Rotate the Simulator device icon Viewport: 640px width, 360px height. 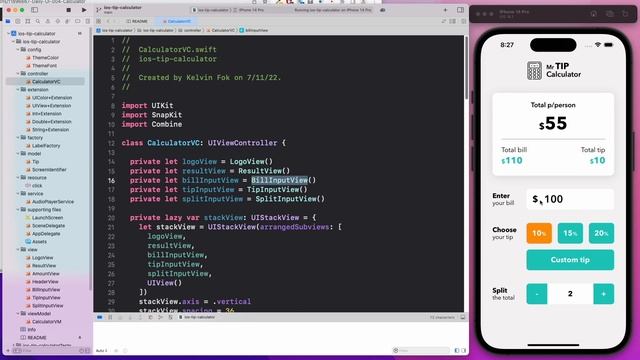(x=625, y=14)
